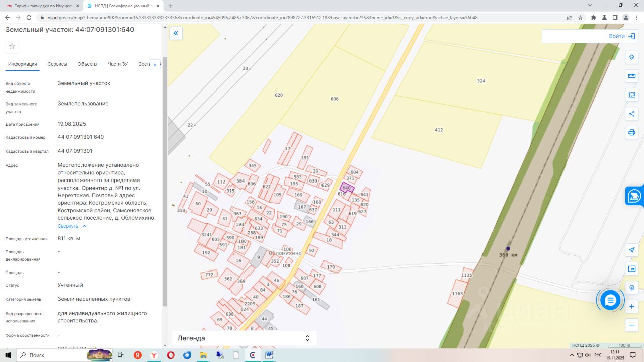Collapse the left info panel
Screen dimensions: 644x362
tap(176, 34)
